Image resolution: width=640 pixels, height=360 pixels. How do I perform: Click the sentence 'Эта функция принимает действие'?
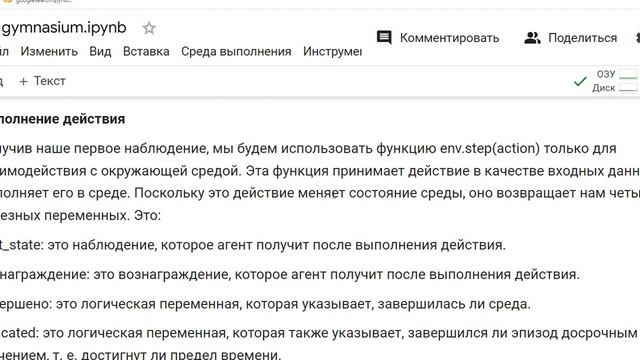tap(324, 171)
